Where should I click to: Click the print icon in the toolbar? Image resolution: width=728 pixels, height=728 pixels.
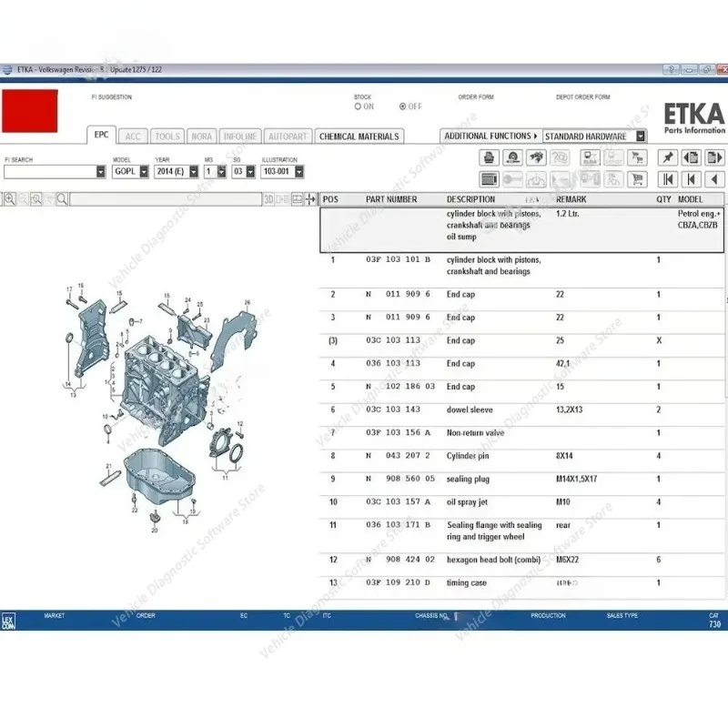(x=489, y=157)
